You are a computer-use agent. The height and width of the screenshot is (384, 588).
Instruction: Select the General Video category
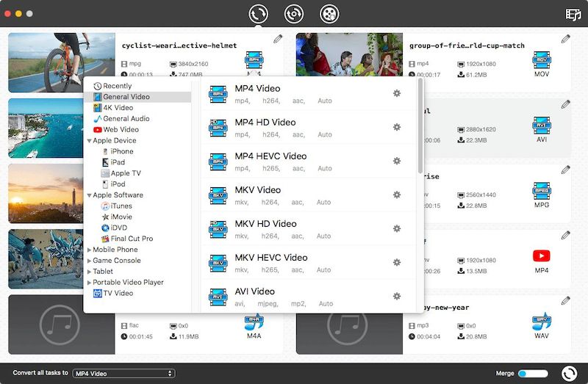(x=137, y=97)
